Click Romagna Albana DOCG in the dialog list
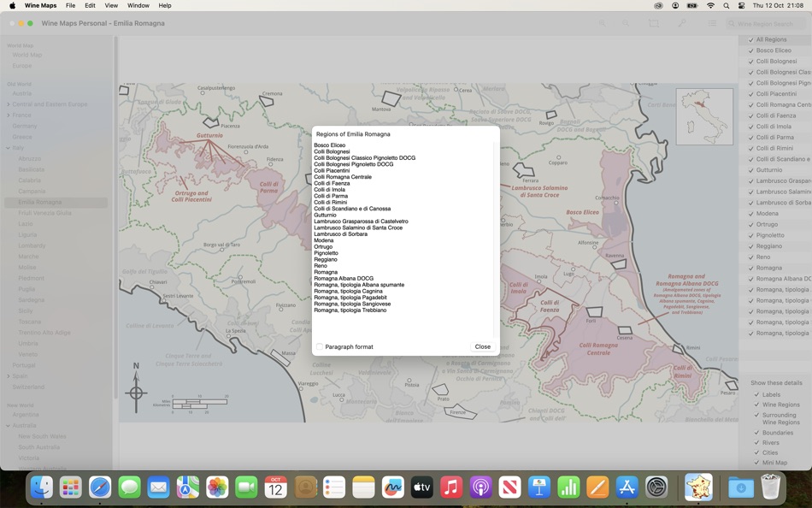 (x=344, y=278)
